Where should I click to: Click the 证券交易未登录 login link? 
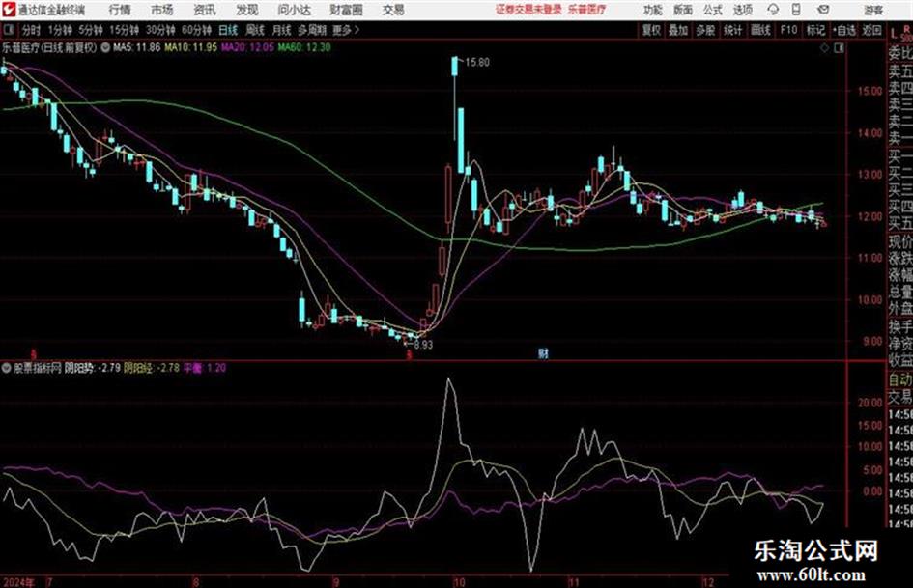528,10
